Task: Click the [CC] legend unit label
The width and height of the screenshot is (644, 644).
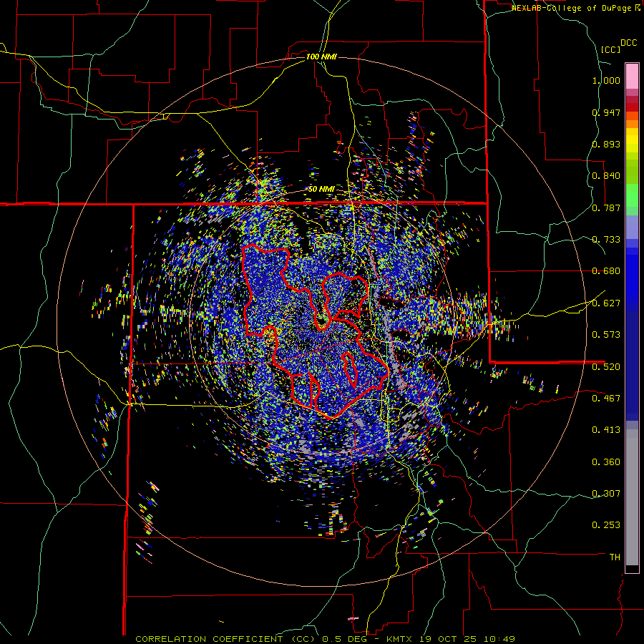Action: tap(610, 49)
